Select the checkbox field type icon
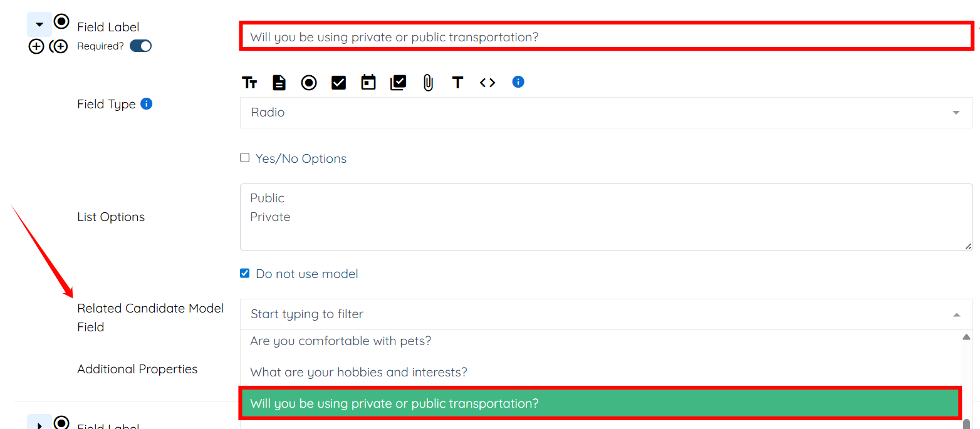 338,83
